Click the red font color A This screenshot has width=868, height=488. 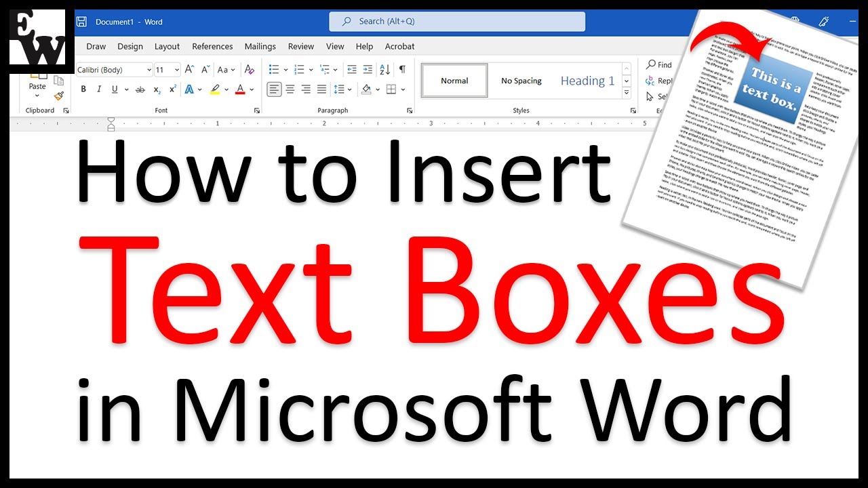(x=239, y=89)
